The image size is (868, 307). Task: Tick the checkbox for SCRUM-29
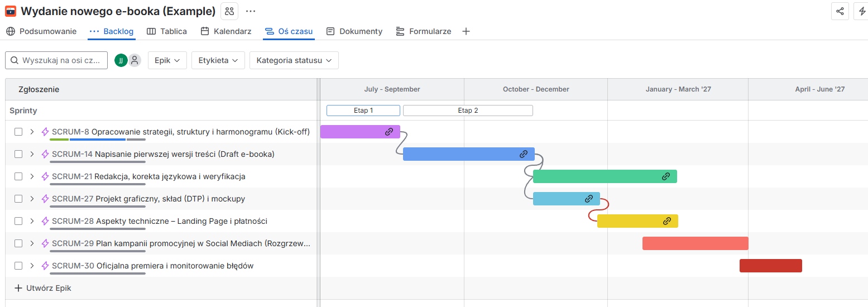click(x=18, y=243)
